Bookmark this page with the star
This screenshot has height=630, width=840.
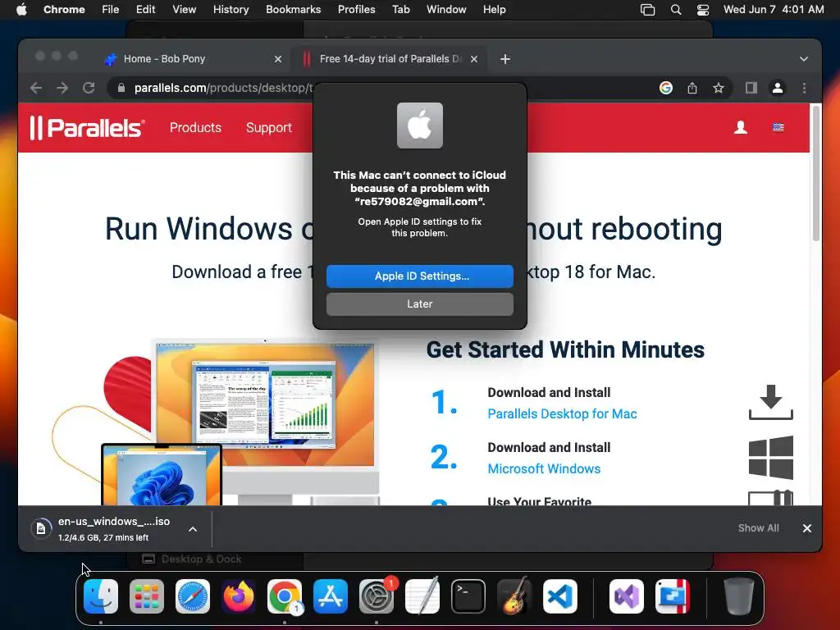point(719,88)
